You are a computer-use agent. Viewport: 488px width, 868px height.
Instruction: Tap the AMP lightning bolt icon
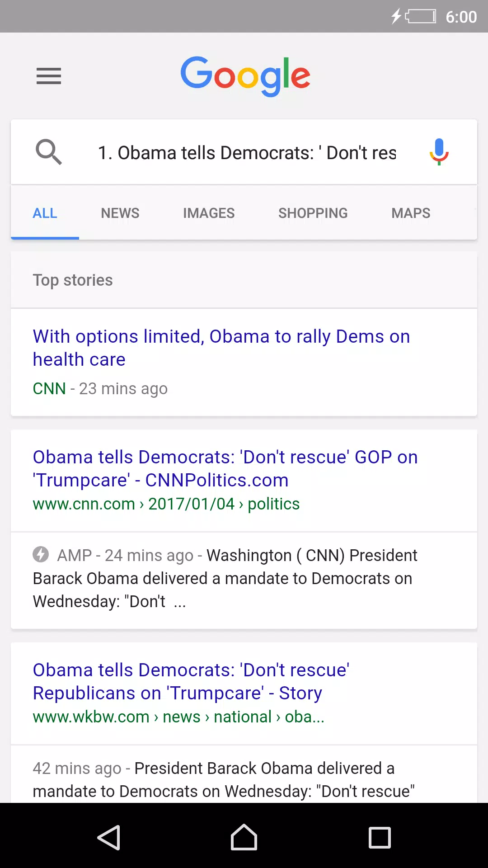41,554
